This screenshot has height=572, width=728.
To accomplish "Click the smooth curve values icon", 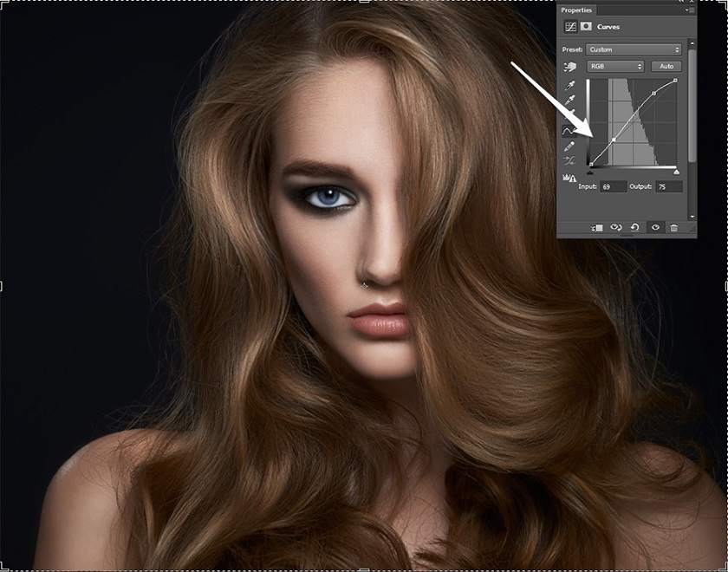I will tap(570, 161).
